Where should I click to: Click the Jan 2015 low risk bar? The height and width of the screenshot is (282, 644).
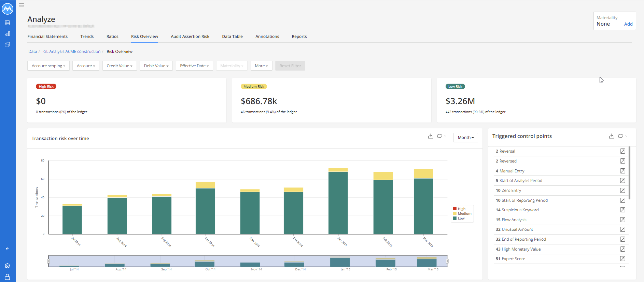point(338,203)
